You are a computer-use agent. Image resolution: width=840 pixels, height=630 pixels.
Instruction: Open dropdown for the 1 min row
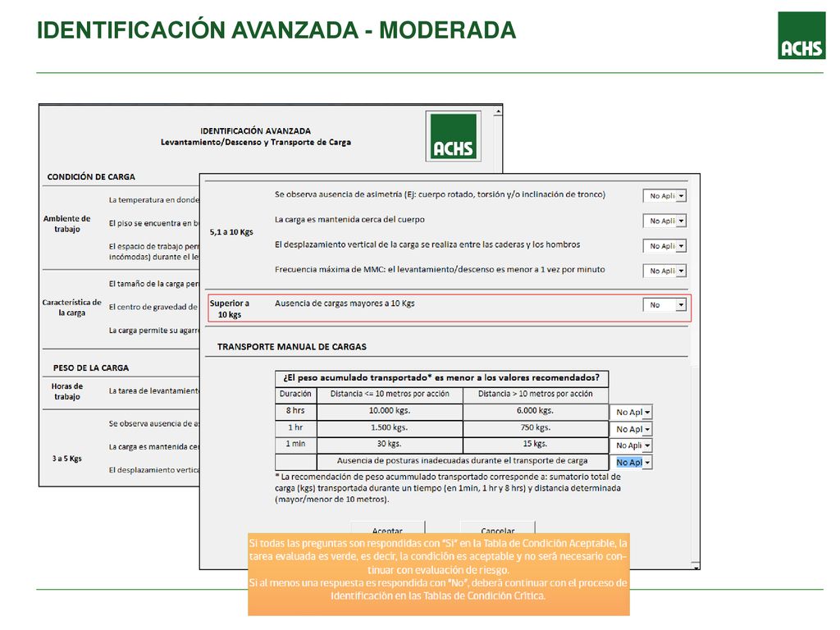pyautogui.click(x=631, y=445)
